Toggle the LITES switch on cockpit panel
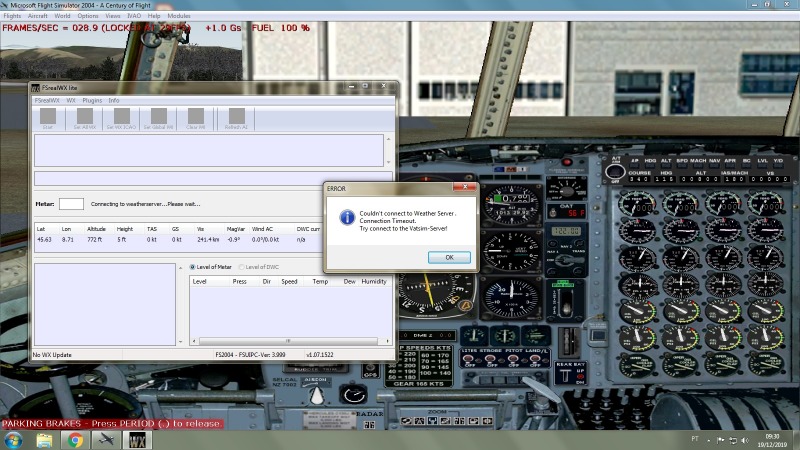Viewport: 800px width, 450px height. (x=470, y=359)
